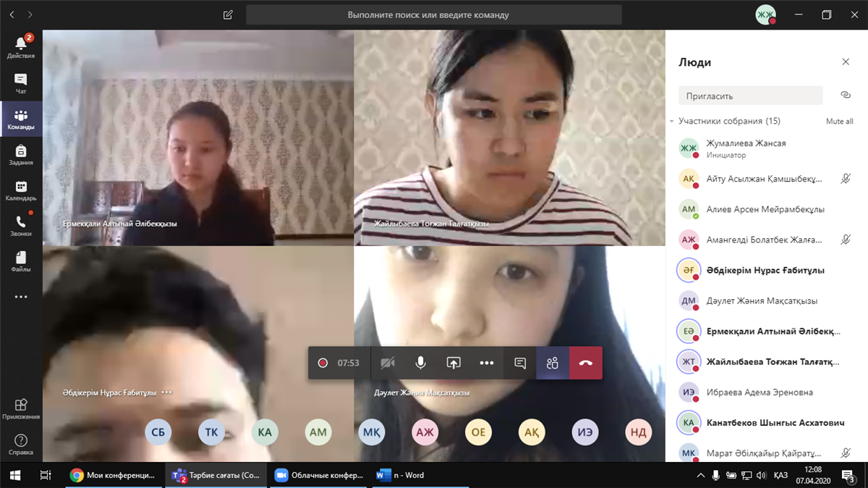Hang up the call with red phone button

(586, 363)
